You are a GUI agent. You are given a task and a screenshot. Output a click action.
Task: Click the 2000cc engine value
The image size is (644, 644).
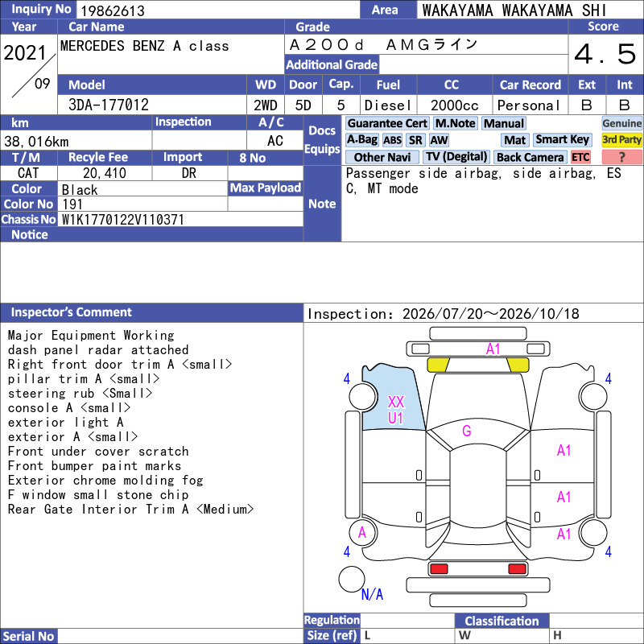455,105
